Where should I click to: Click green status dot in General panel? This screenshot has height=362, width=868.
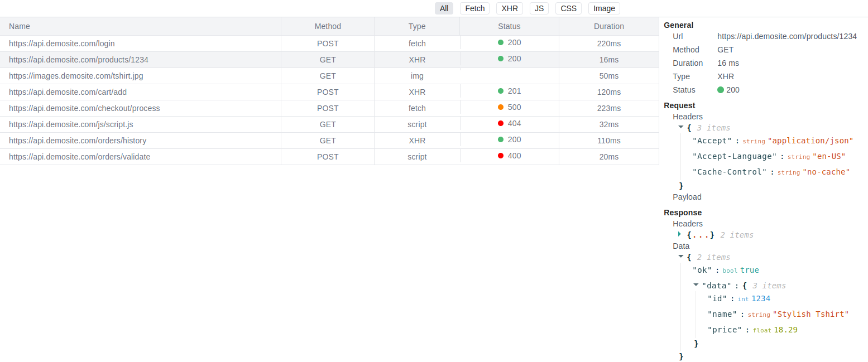pyautogui.click(x=721, y=90)
